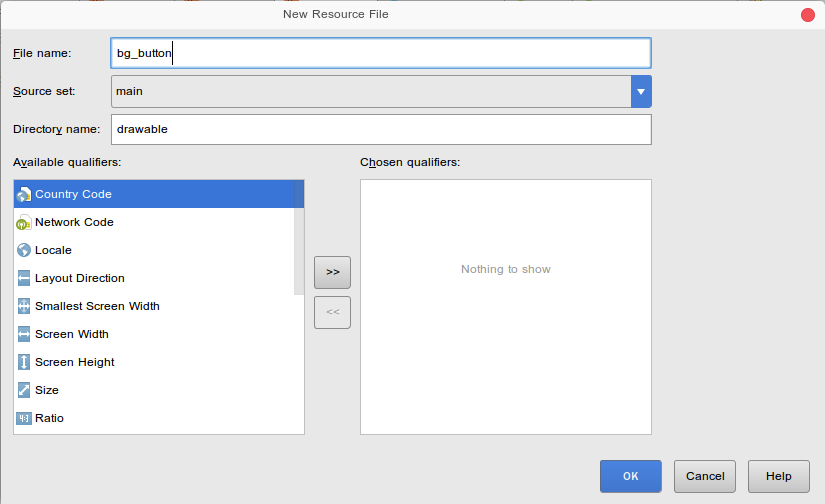Close dialog with red circle button

(808, 15)
